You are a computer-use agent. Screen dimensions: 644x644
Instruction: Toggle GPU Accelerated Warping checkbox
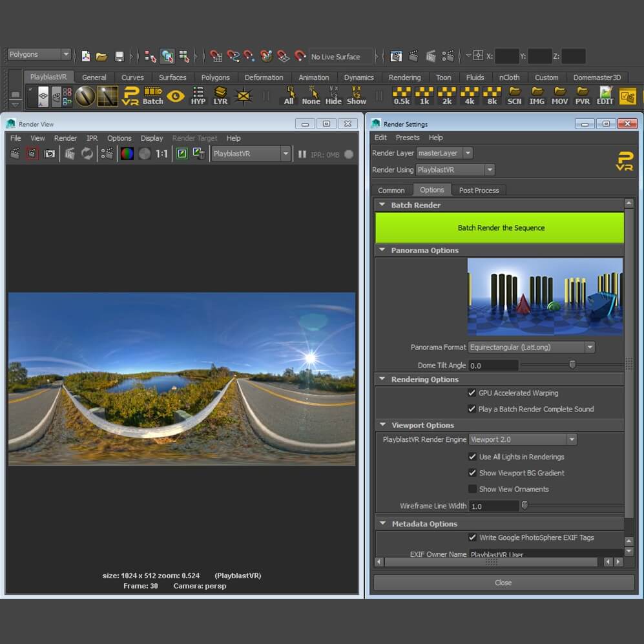472,393
